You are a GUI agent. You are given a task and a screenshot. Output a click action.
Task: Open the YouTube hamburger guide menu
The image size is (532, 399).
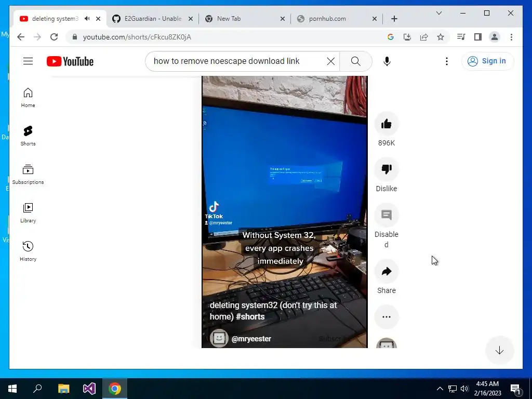click(28, 61)
